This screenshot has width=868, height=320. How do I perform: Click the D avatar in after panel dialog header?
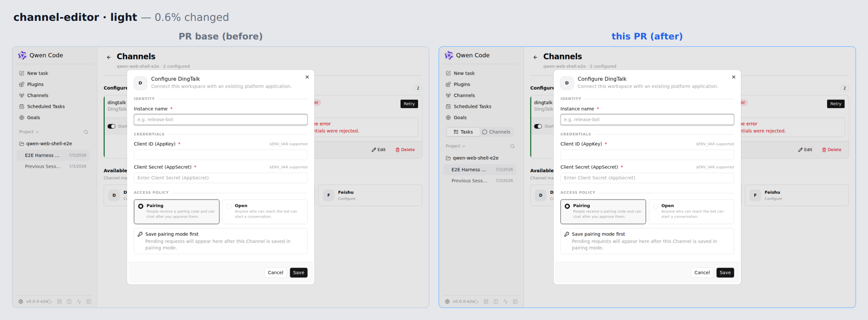pyautogui.click(x=567, y=83)
